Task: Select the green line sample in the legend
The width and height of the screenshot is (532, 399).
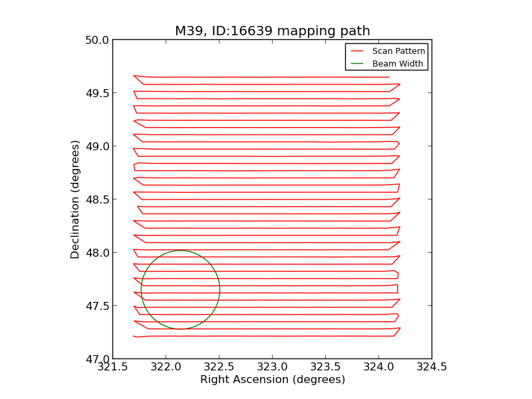Action: pyautogui.click(x=357, y=63)
